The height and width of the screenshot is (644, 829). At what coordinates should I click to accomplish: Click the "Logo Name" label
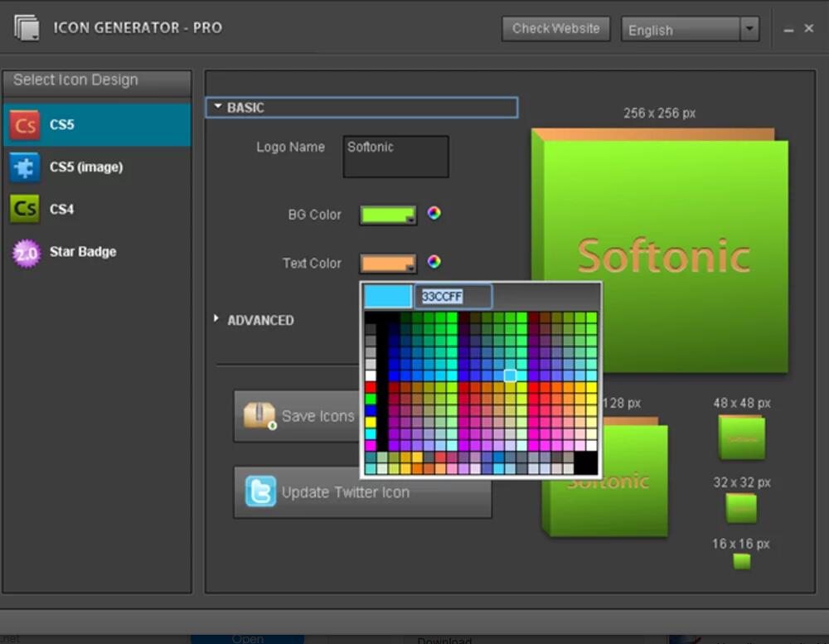tap(290, 147)
